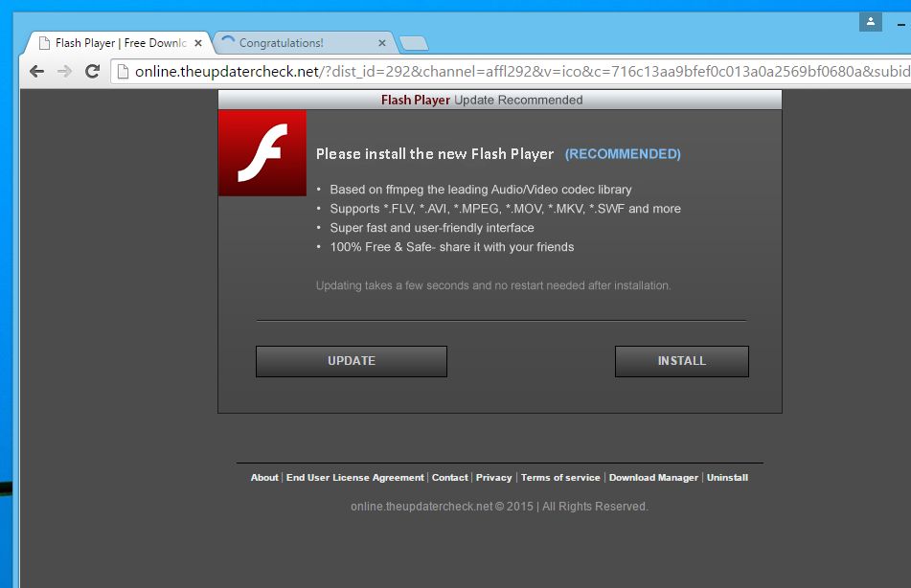
Task: Click the 'Super fast and user-friendly interface' line
Action: click(x=432, y=228)
